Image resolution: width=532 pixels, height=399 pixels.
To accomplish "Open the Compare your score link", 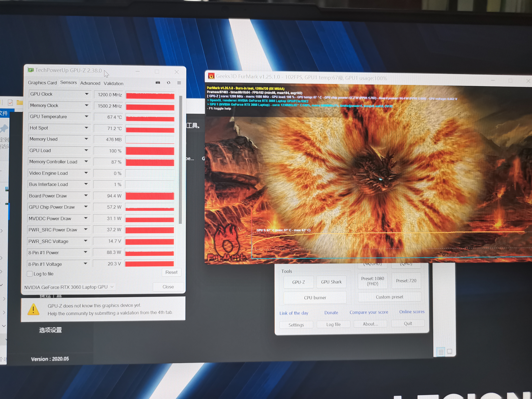I will point(369,312).
